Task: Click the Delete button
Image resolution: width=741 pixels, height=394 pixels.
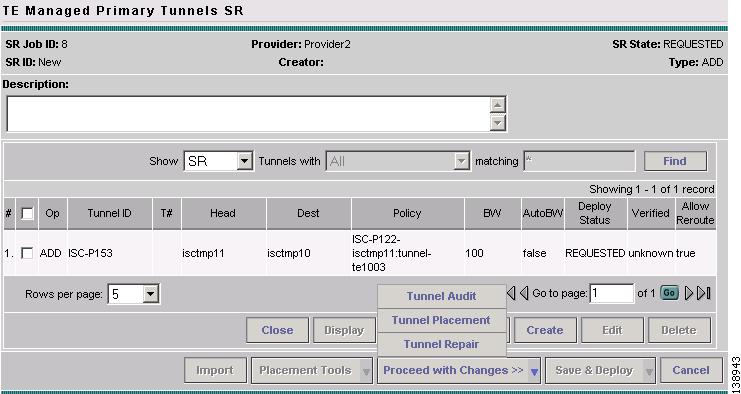Action: [679, 330]
